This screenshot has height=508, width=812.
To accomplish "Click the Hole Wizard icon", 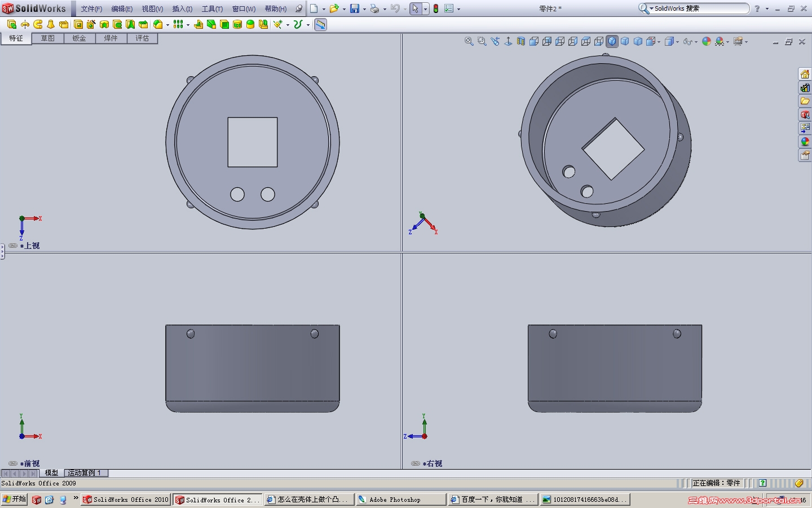I will (91, 24).
